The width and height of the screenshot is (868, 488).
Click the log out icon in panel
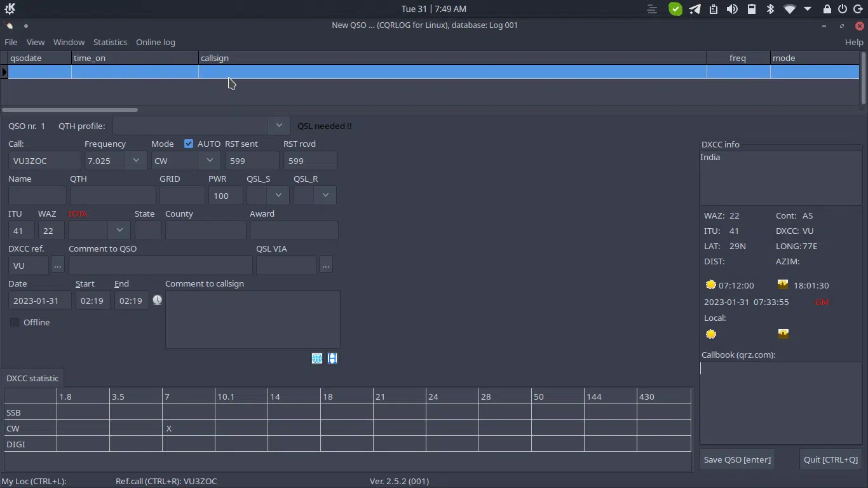point(858,9)
